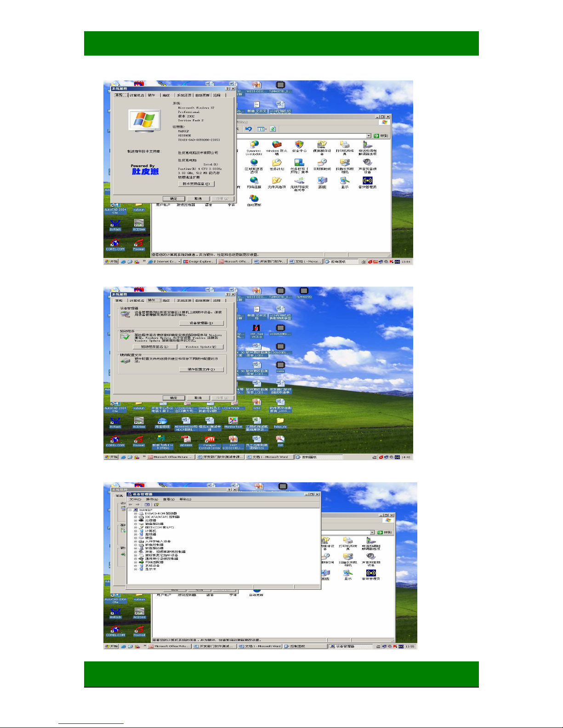
Task: Click Back arrow in 设备管理器 toolbar
Action: coord(131,504)
